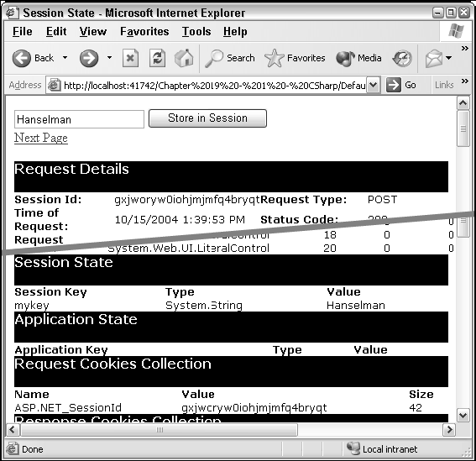
Task: Open the Back history dropdown arrow
Action: point(65,57)
